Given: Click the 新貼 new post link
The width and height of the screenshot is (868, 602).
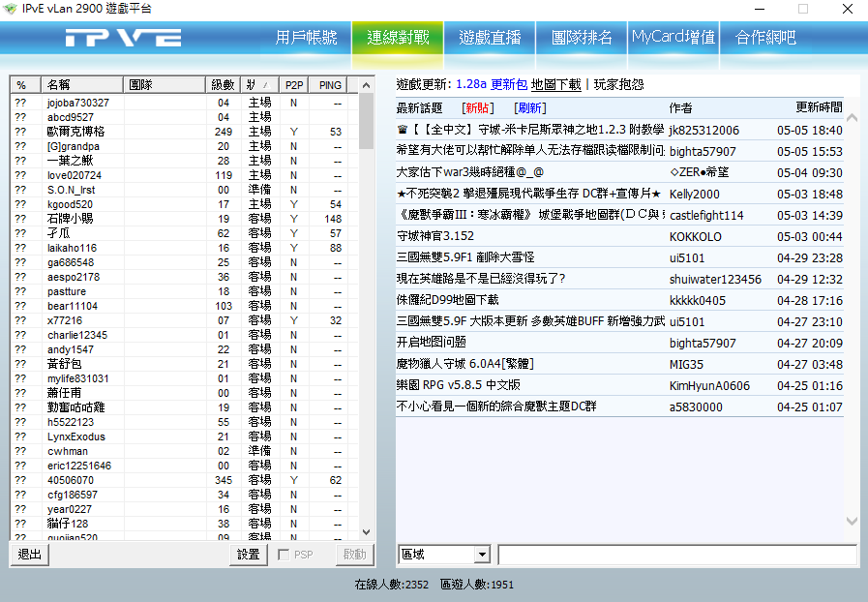Looking at the screenshot, I should click(477, 107).
